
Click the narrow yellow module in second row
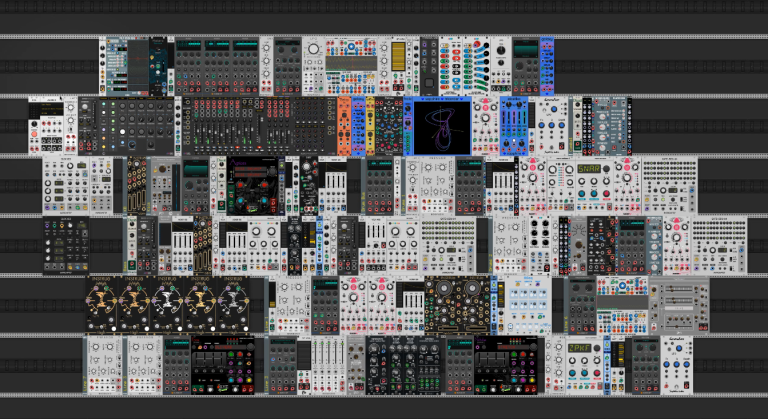click(370, 125)
